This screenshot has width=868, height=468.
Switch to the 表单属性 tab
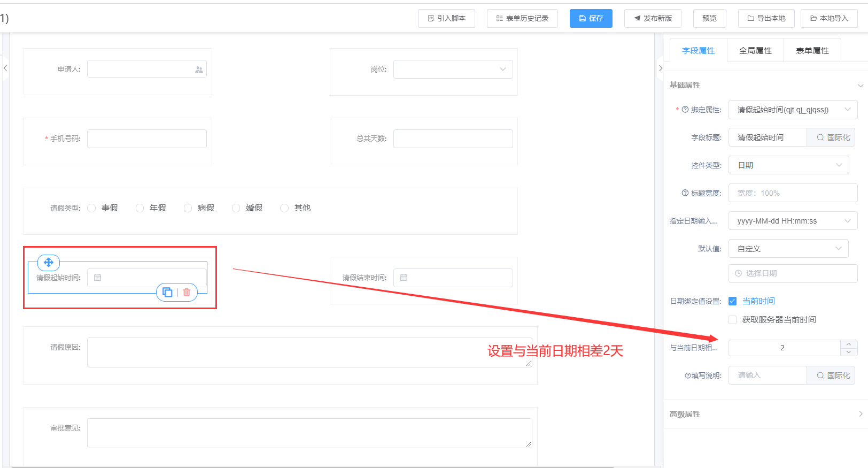(812, 51)
